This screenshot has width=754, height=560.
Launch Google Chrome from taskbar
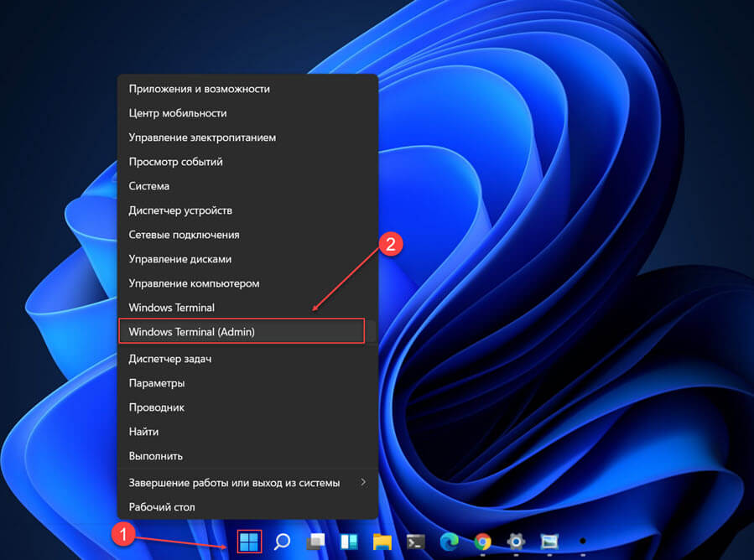click(x=482, y=542)
